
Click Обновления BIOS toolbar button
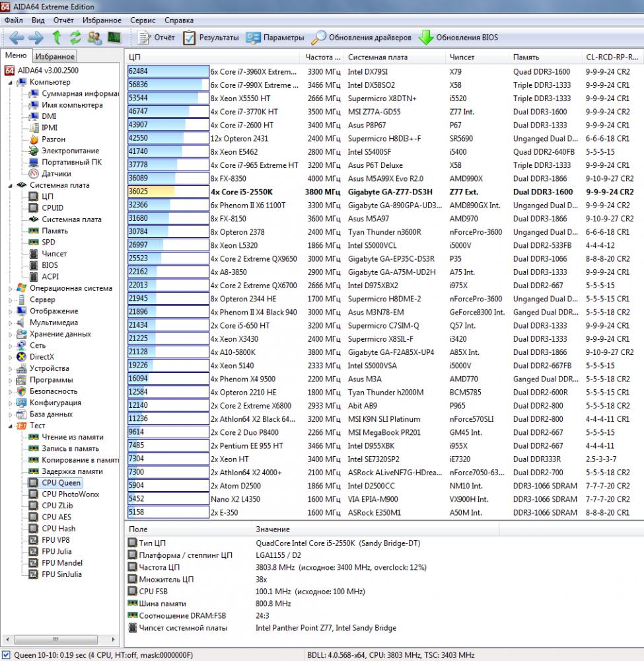pyautogui.click(x=458, y=38)
